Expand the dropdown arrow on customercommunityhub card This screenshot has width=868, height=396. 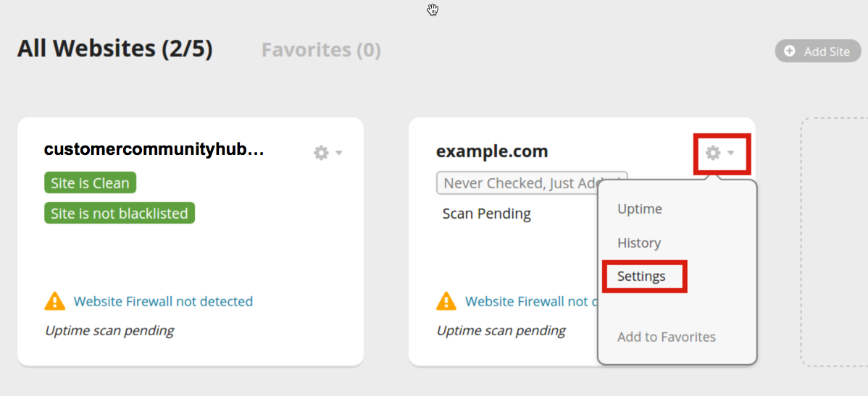(x=339, y=153)
